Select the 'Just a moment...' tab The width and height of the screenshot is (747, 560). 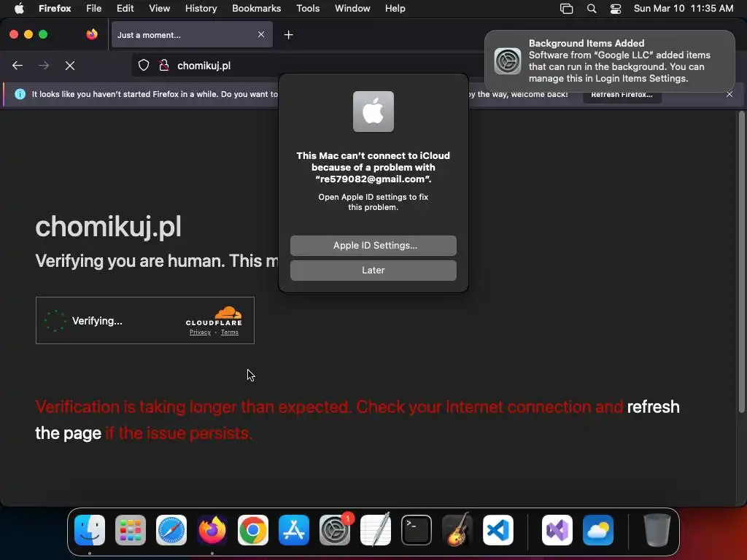point(192,34)
